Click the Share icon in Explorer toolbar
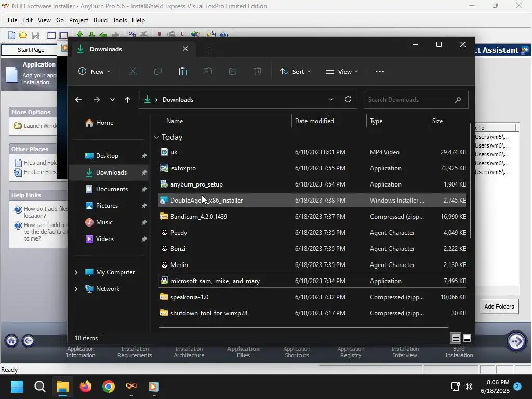532x399 pixels. [x=233, y=72]
